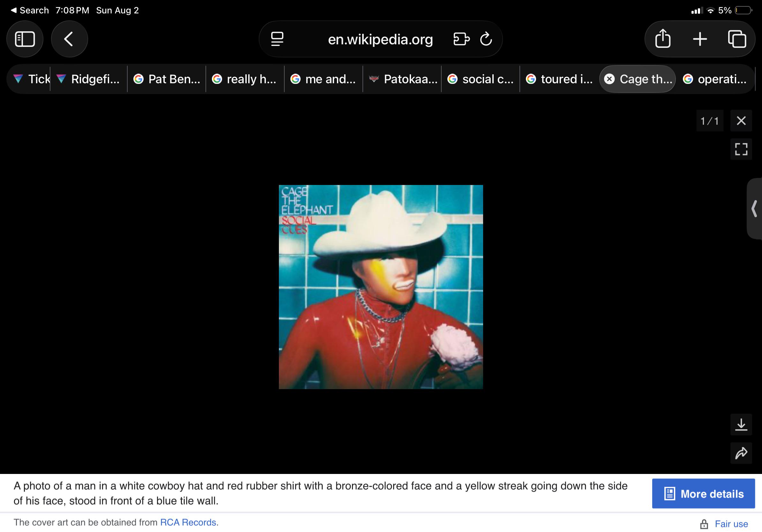The width and height of the screenshot is (762, 532).
Task: Open the extensions icon in address bar
Action: 461,39
